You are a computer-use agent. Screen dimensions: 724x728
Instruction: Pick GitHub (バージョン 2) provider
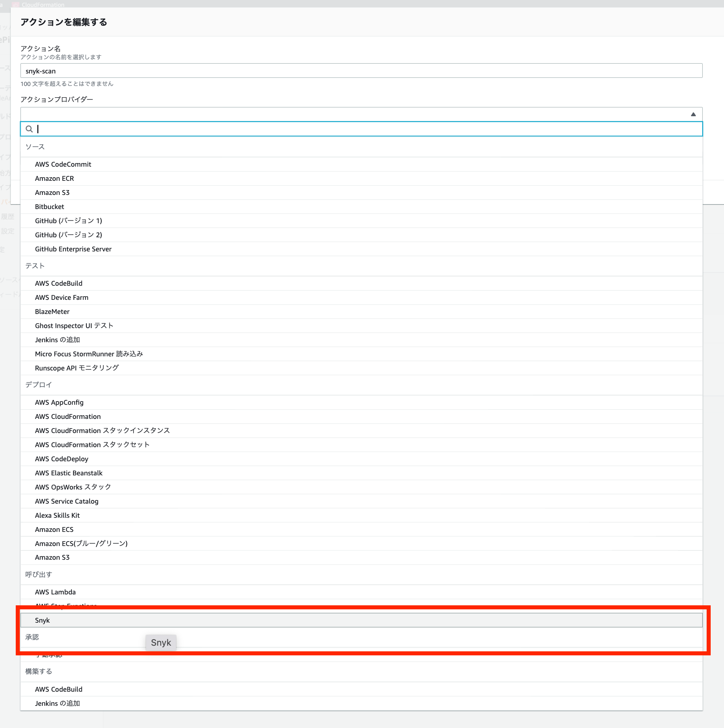68,234
